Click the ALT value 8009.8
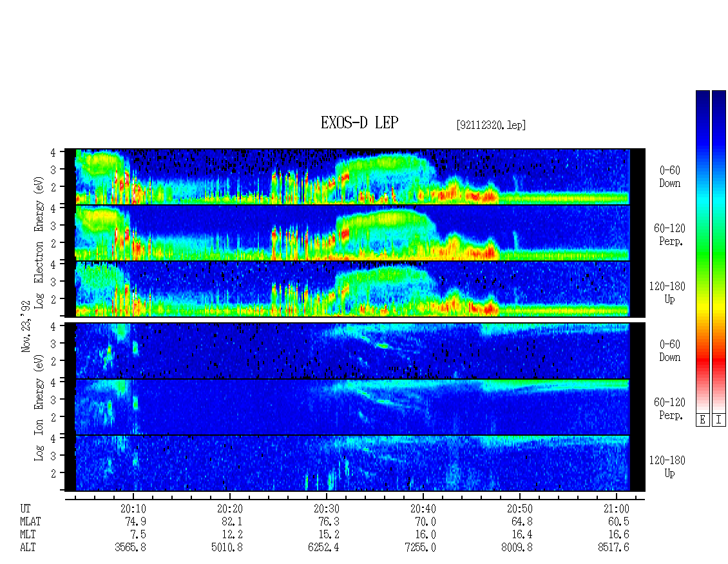 click(x=517, y=548)
